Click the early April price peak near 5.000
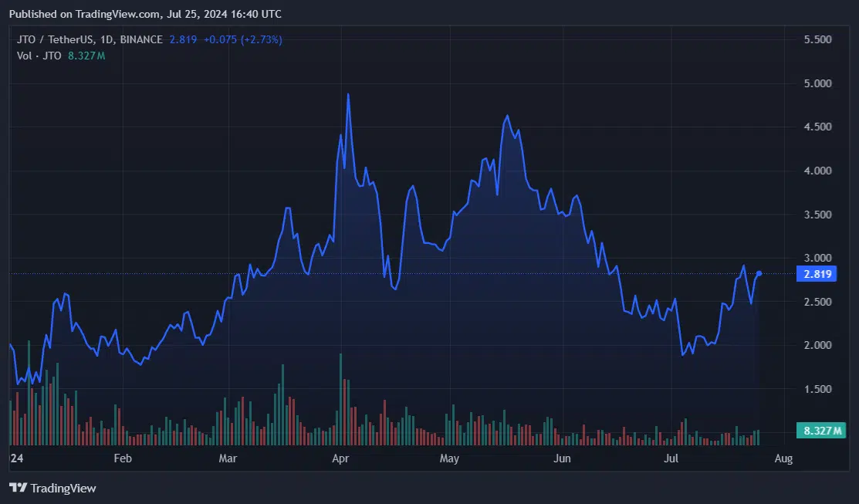This screenshot has height=504, width=859. [x=348, y=95]
